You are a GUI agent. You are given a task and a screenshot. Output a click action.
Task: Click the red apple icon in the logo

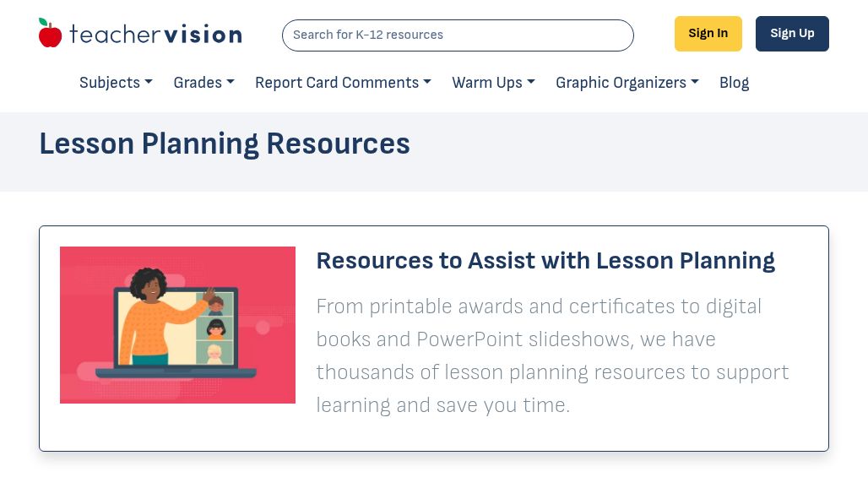click(x=51, y=32)
